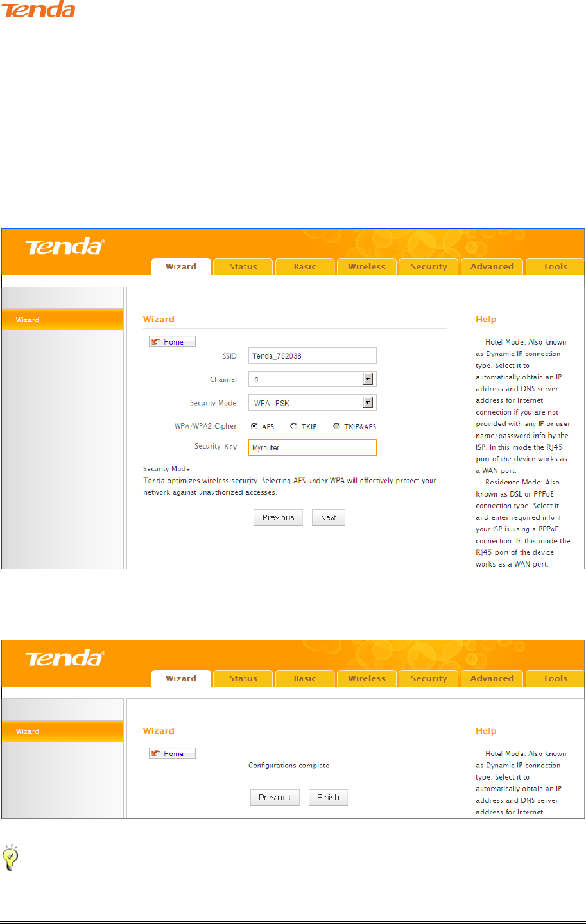Click the Tenda logo in the page header
The width and height of the screenshot is (586, 924).
[38, 9]
